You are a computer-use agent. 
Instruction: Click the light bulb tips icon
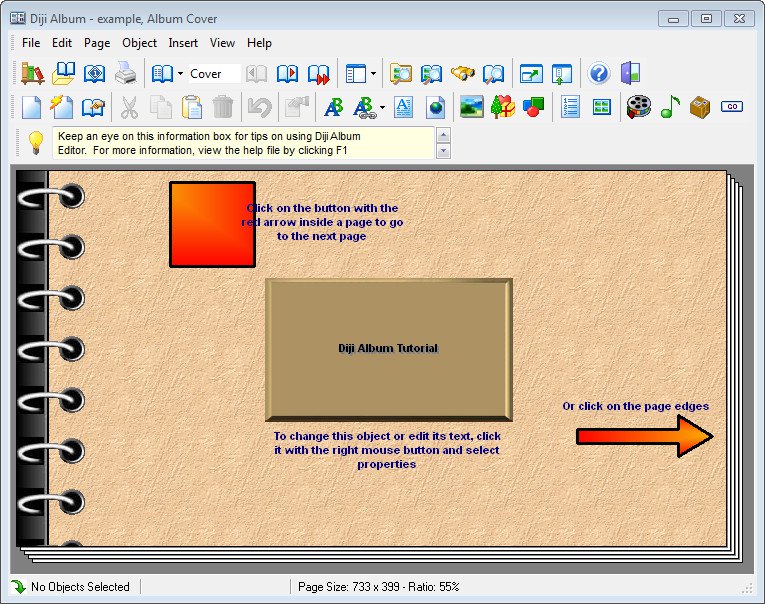click(x=35, y=143)
